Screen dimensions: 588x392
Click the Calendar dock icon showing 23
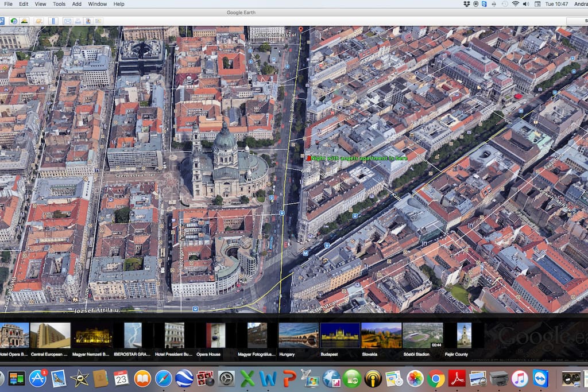pos(121,378)
